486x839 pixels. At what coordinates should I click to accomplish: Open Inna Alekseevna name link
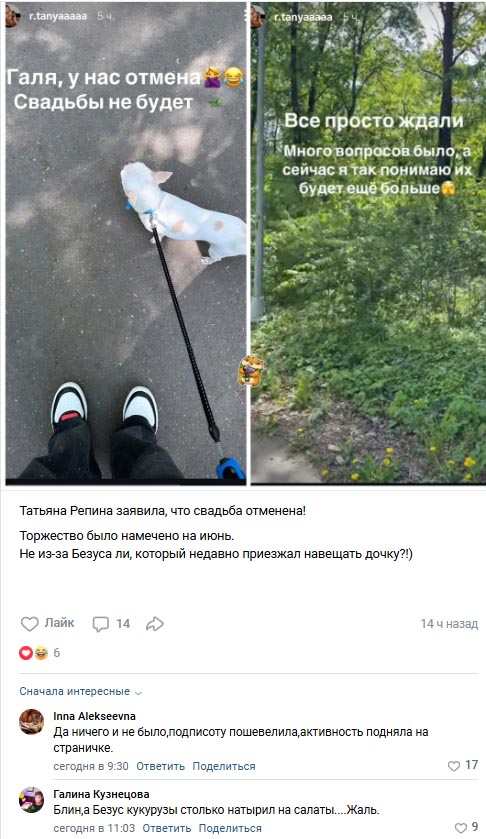point(94,716)
